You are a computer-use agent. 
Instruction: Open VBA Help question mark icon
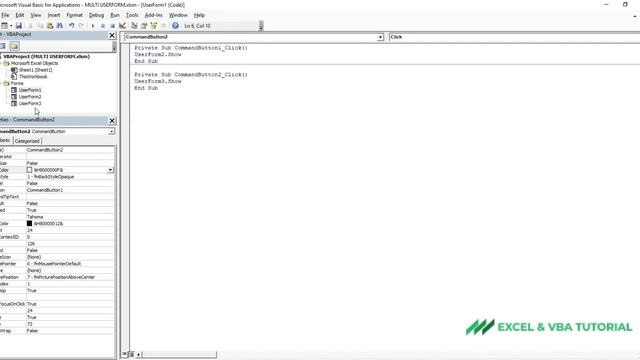175,26
